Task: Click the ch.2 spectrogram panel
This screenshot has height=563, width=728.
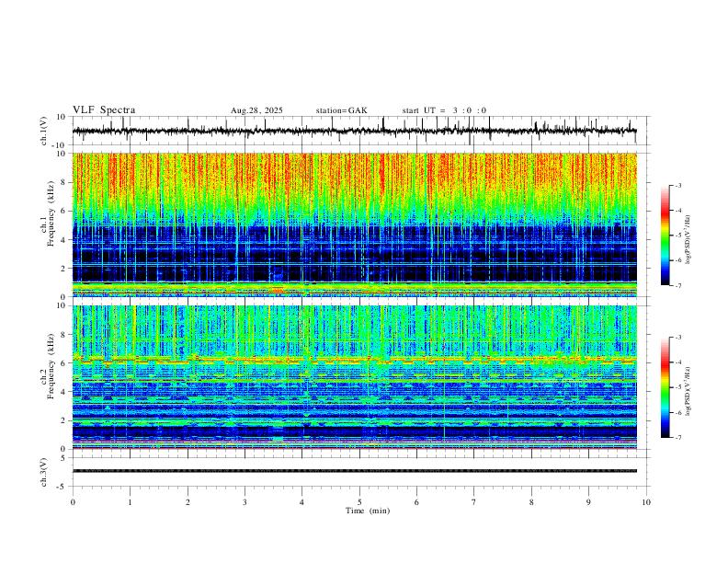Action: [354, 377]
